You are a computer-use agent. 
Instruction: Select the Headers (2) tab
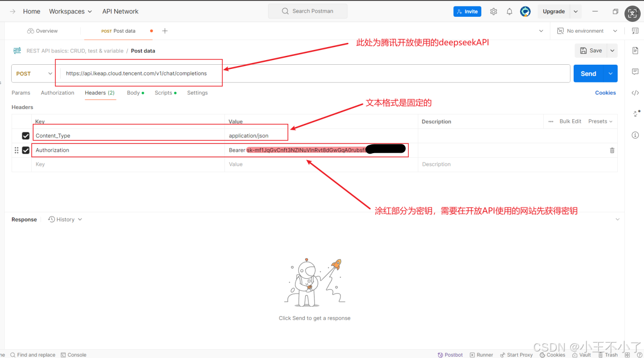[x=100, y=93]
